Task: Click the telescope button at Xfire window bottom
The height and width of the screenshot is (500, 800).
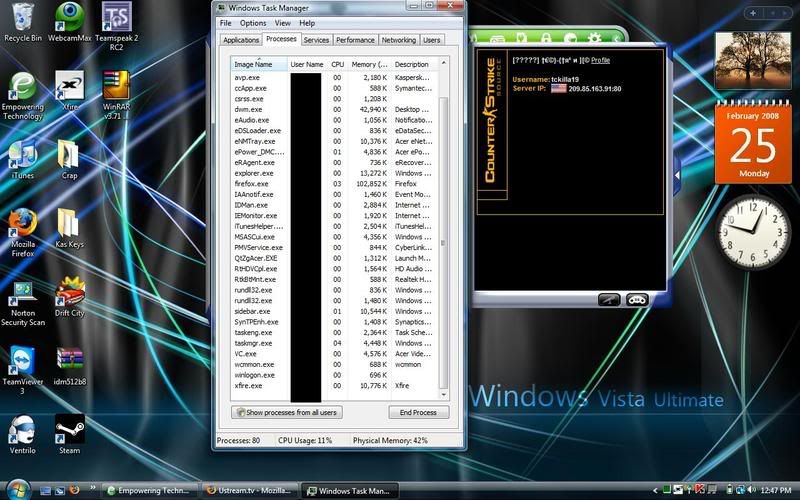Action: tap(609, 299)
